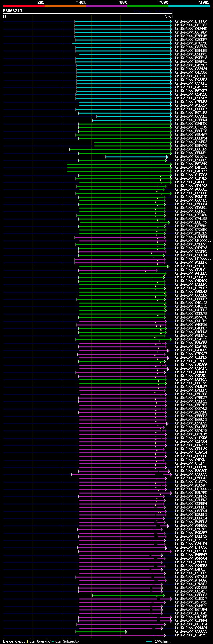Select the UniRef100_B9RVM5 label
Image resolution: width=213 pixels, height=644 pixels.
191,98
